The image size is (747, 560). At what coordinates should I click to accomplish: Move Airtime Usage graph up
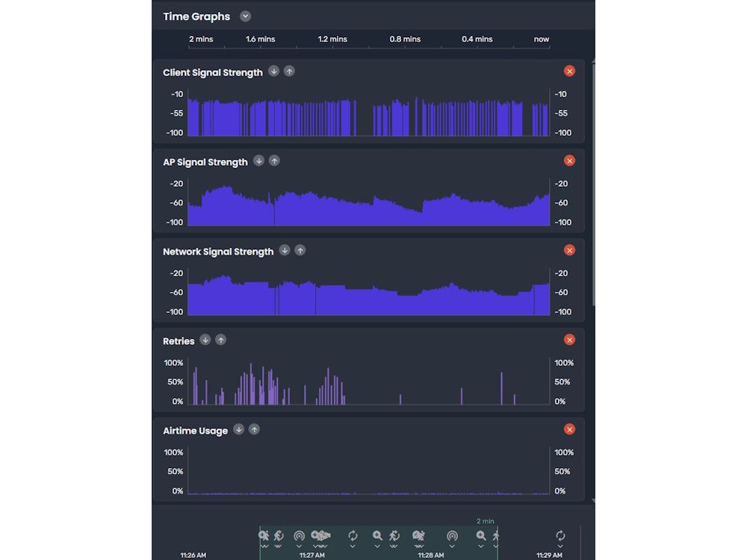pos(253,430)
